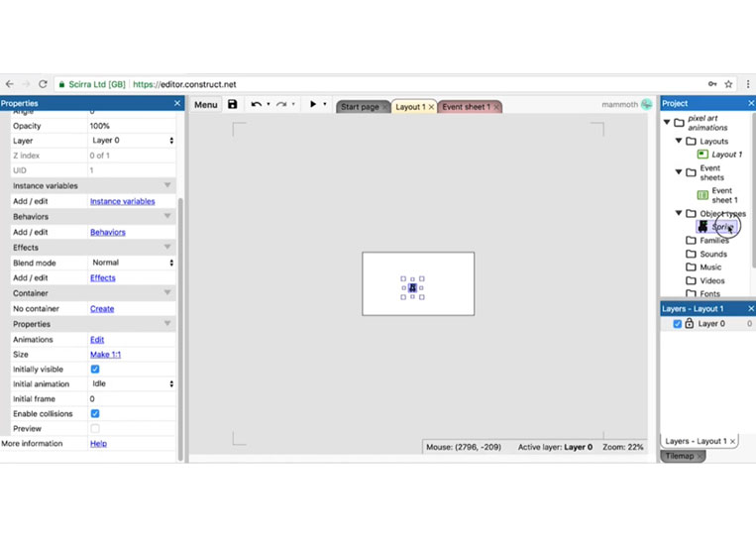Image resolution: width=756 pixels, height=536 pixels.
Task: Open the mammoth user account avatar
Action: tap(647, 104)
